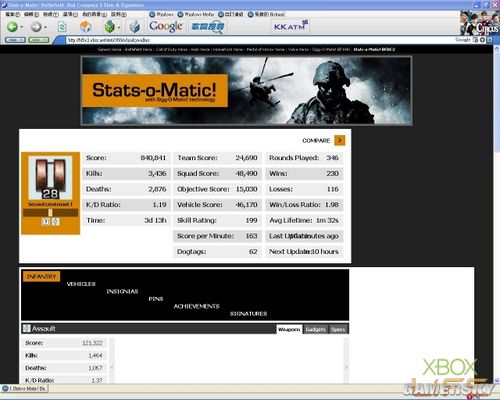Click the Win/Loss Ratio value 1.98
Image resolution: width=500 pixels, height=400 pixels.
(x=332, y=205)
